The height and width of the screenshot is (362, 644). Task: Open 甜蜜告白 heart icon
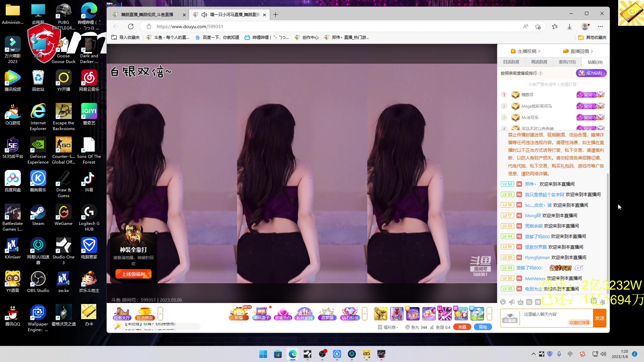coord(283,314)
